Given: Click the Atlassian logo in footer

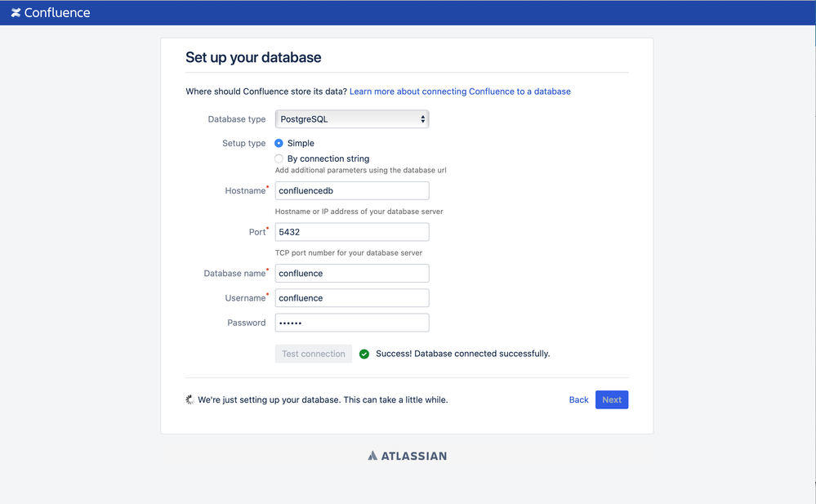Looking at the screenshot, I should [x=408, y=456].
